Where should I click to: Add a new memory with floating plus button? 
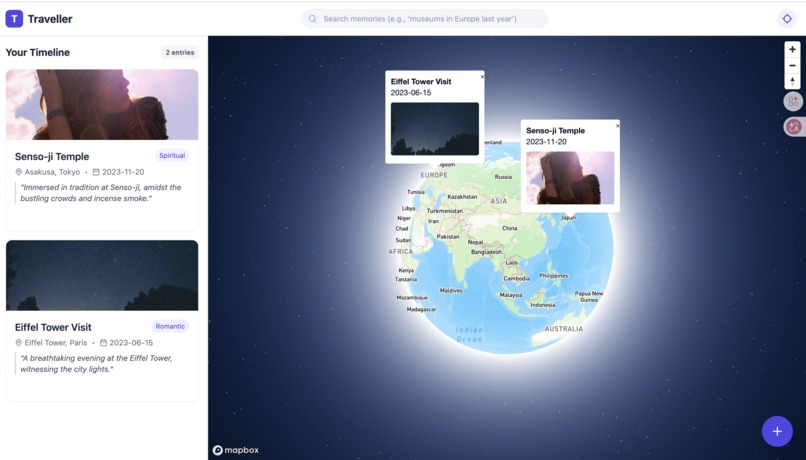[x=777, y=431]
